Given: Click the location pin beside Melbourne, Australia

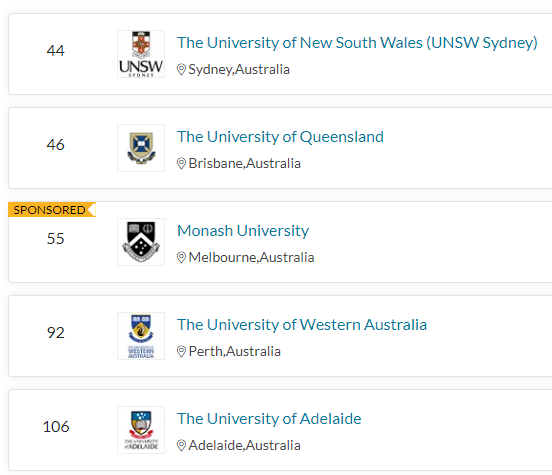Looking at the screenshot, I should click(181, 257).
